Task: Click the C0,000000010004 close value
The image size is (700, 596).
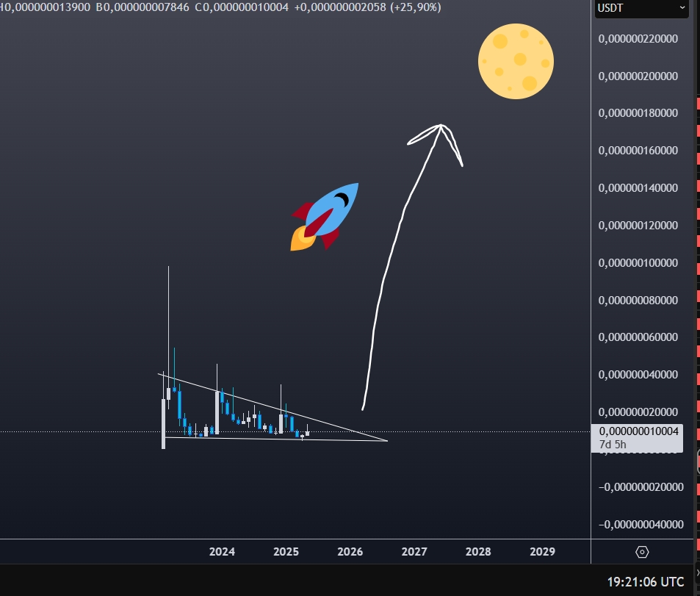Action: pyautogui.click(x=242, y=7)
